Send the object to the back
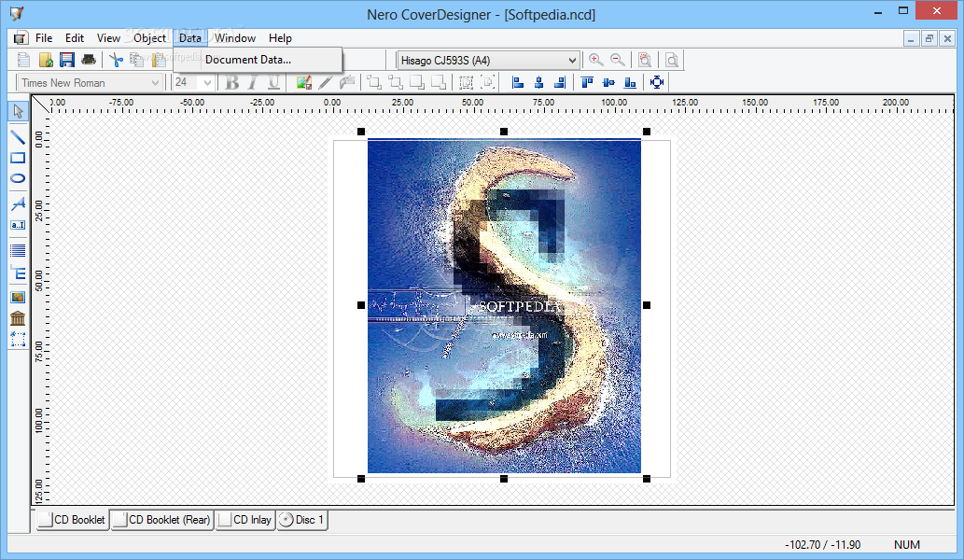 396,82
